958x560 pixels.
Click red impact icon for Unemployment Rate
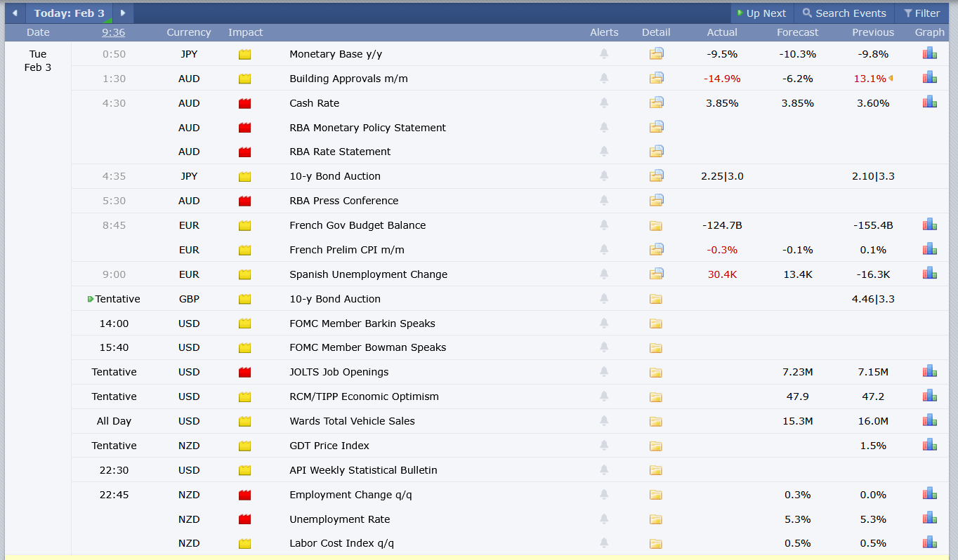point(244,519)
